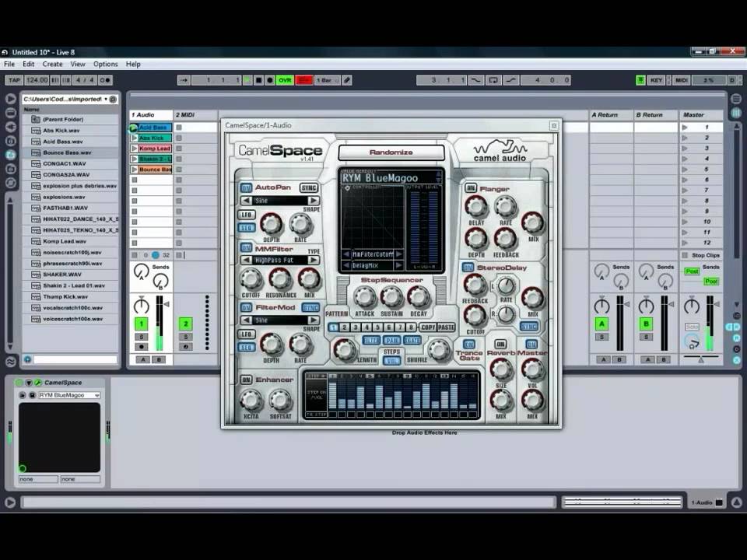The height and width of the screenshot is (560, 747).
Task: Click the Randomize button in CamelSpace
Action: click(x=391, y=152)
